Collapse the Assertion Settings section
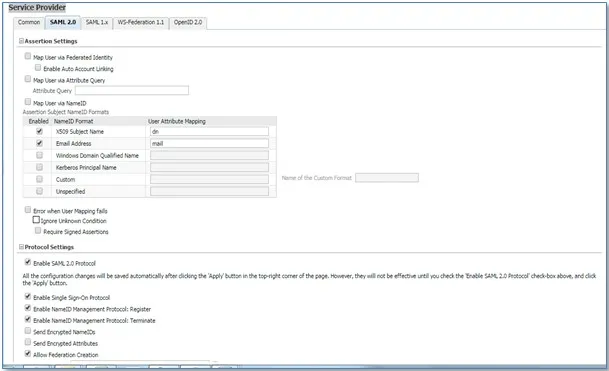This screenshot has height=371, width=609. 21,41
